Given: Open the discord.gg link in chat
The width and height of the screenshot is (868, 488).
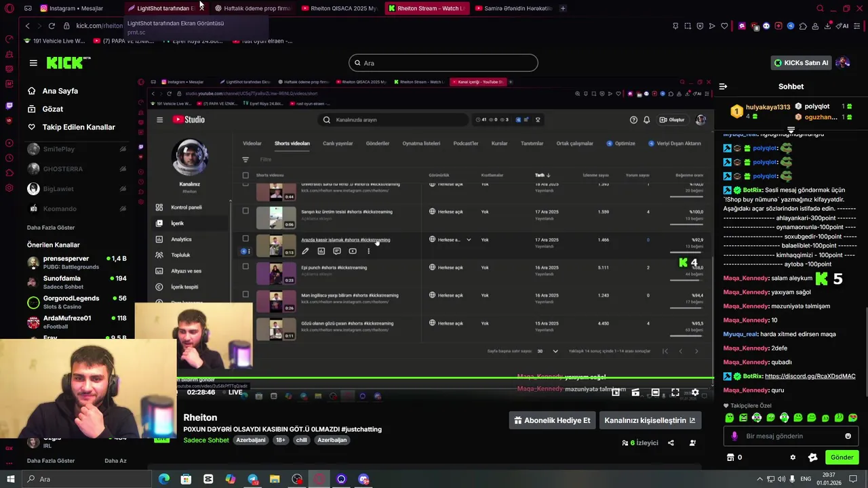Looking at the screenshot, I should [810, 376].
